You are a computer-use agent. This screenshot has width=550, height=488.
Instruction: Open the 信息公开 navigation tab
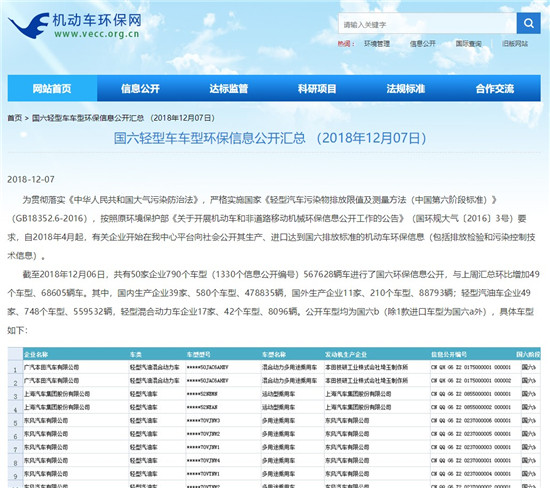point(140,88)
